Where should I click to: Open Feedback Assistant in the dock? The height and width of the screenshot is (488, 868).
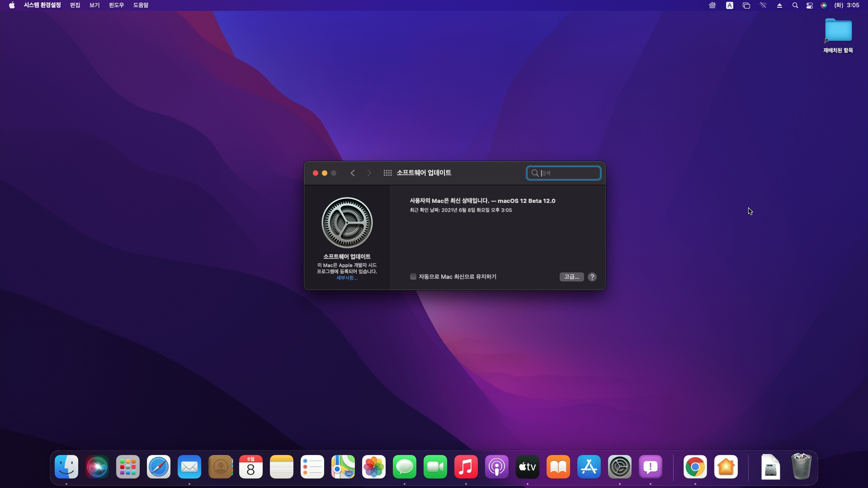pos(651,467)
